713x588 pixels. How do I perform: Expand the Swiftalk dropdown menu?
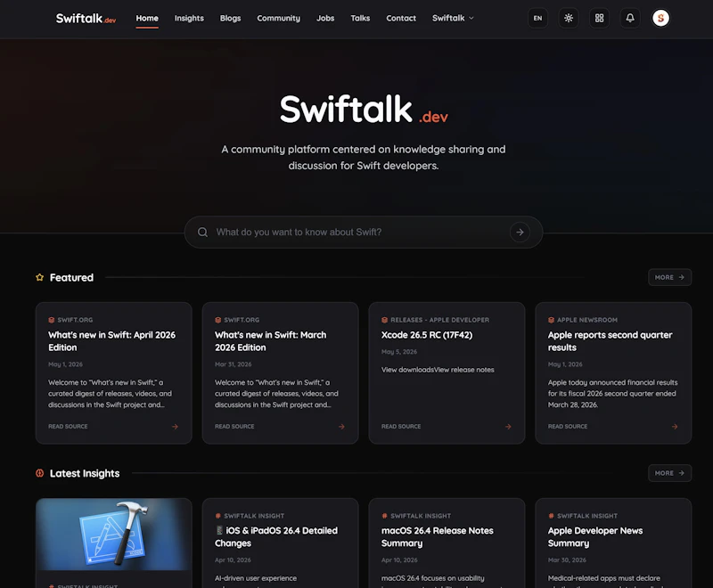[x=453, y=18]
